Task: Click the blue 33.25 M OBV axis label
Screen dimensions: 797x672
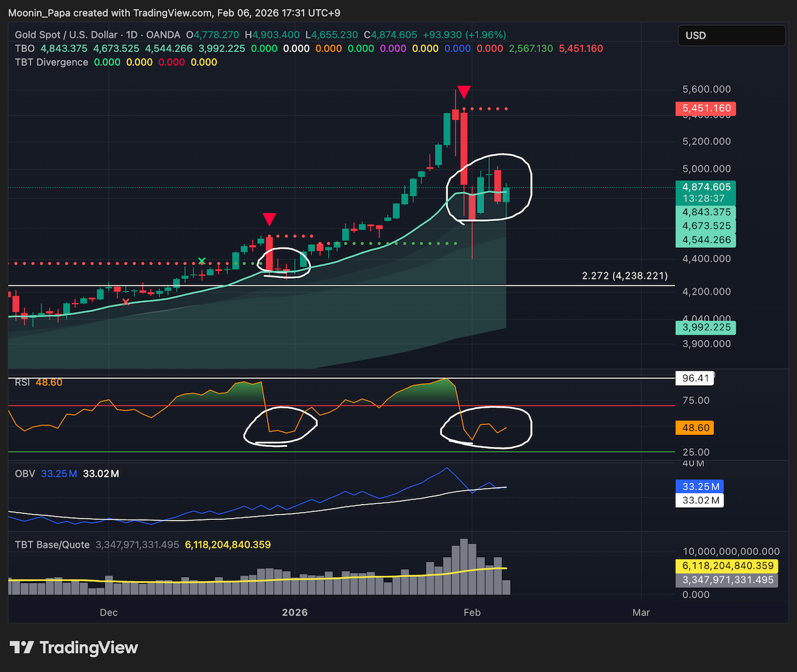Action: pos(701,487)
